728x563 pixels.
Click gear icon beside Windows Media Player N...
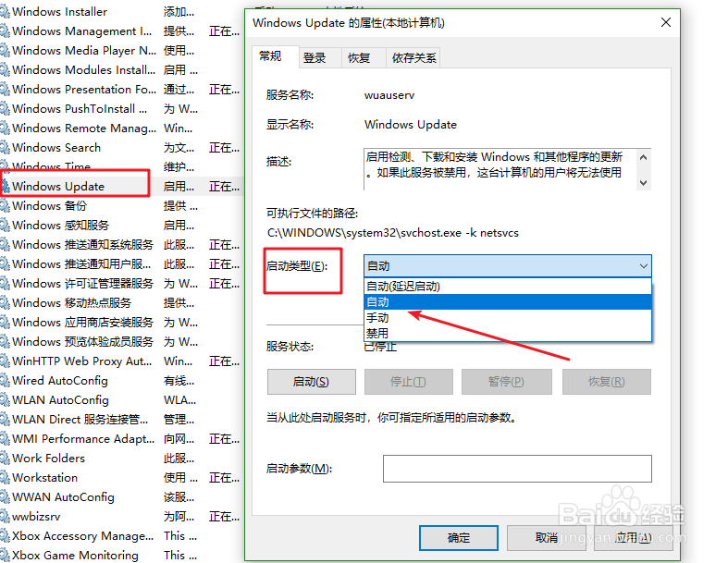6,51
